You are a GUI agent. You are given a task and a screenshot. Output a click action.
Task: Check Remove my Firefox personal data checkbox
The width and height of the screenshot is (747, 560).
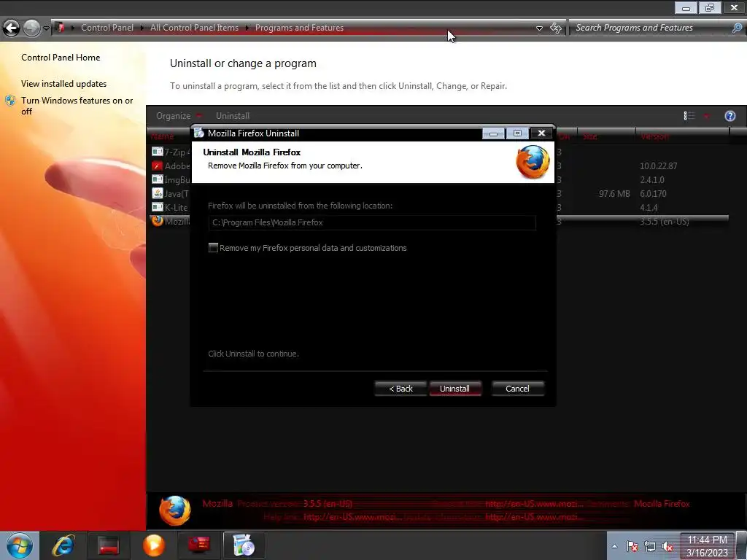pyautogui.click(x=213, y=248)
